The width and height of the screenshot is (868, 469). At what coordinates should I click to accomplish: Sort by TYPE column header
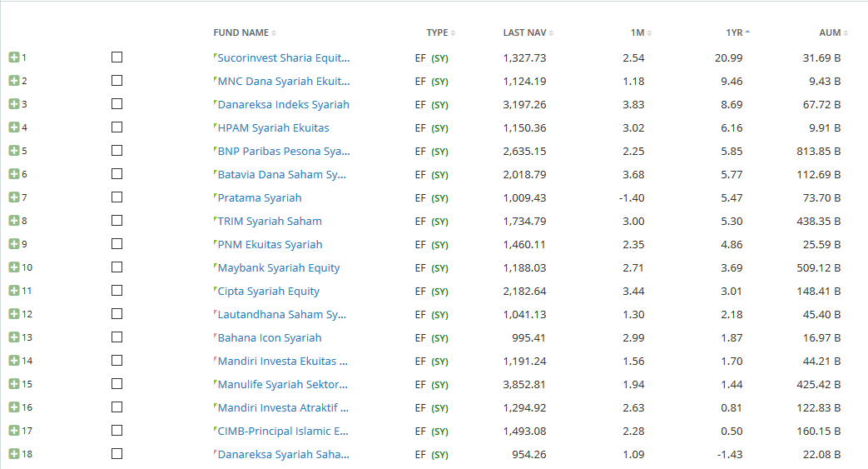(x=438, y=32)
